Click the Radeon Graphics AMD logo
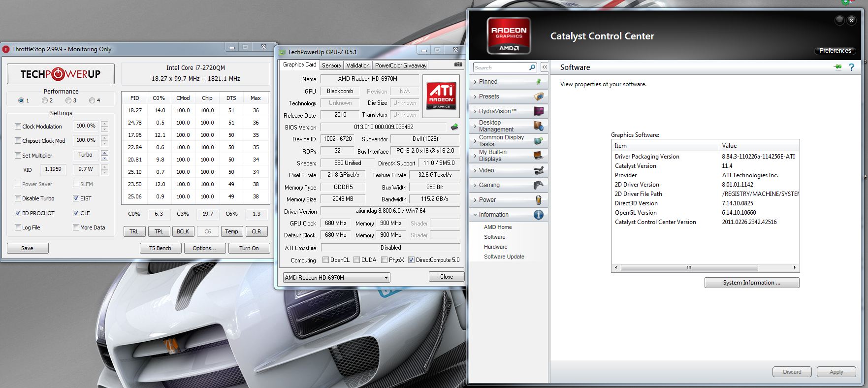 (x=509, y=36)
